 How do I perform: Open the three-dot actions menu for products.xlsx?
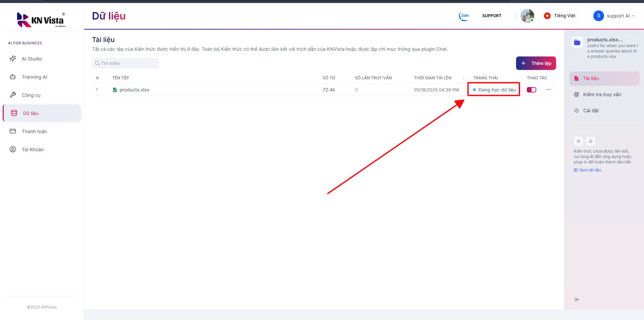tap(548, 90)
